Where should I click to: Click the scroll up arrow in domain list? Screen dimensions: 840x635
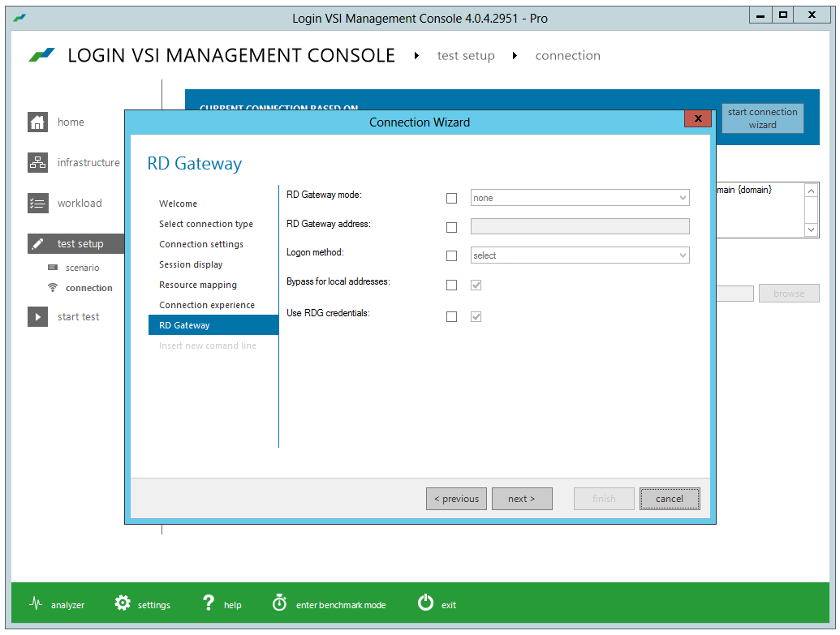[x=811, y=191]
